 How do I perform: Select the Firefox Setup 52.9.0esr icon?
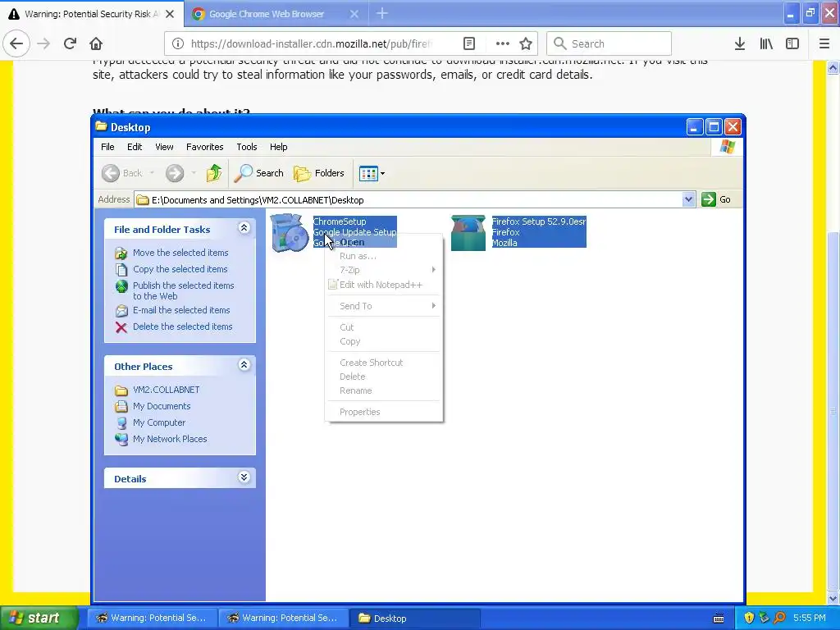click(x=468, y=232)
